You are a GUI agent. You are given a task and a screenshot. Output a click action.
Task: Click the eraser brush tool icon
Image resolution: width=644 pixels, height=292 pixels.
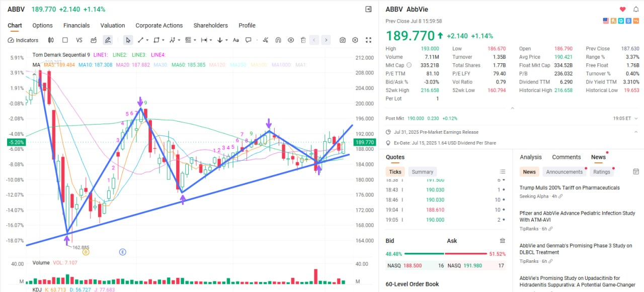coord(265,40)
